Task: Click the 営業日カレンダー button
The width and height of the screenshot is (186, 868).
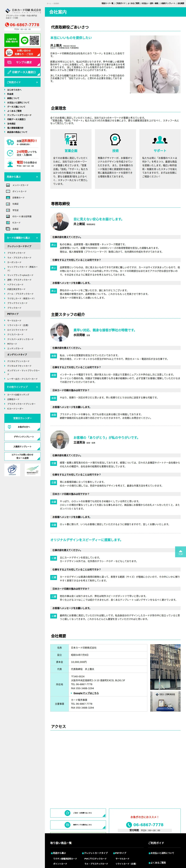Action: pyautogui.click(x=22, y=418)
